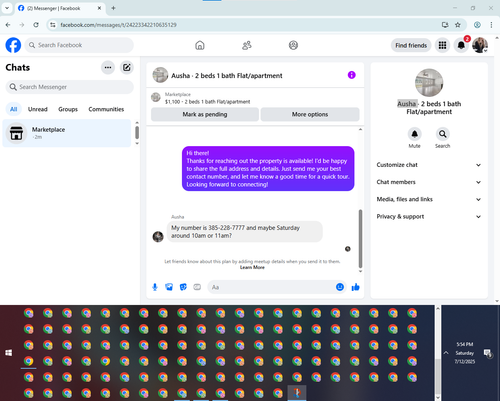Image resolution: width=500 pixels, height=401 pixels.
Task: Expand Customize chat section
Action: (x=429, y=165)
